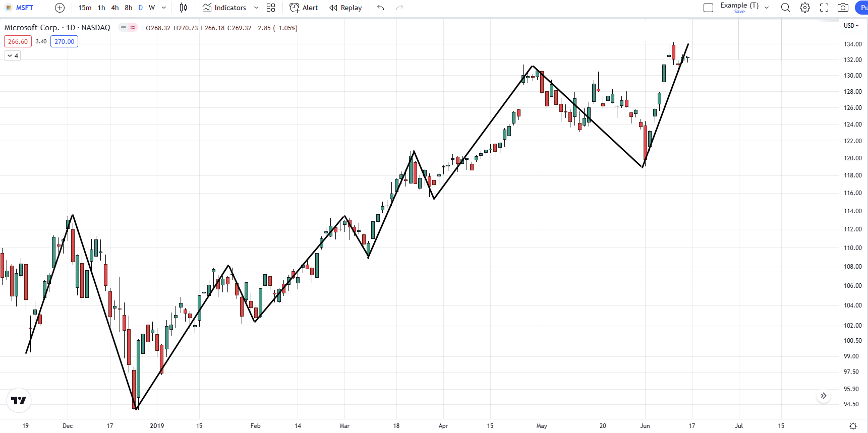
Task: Click the Jun label on time axis
Action: pyautogui.click(x=645, y=426)
